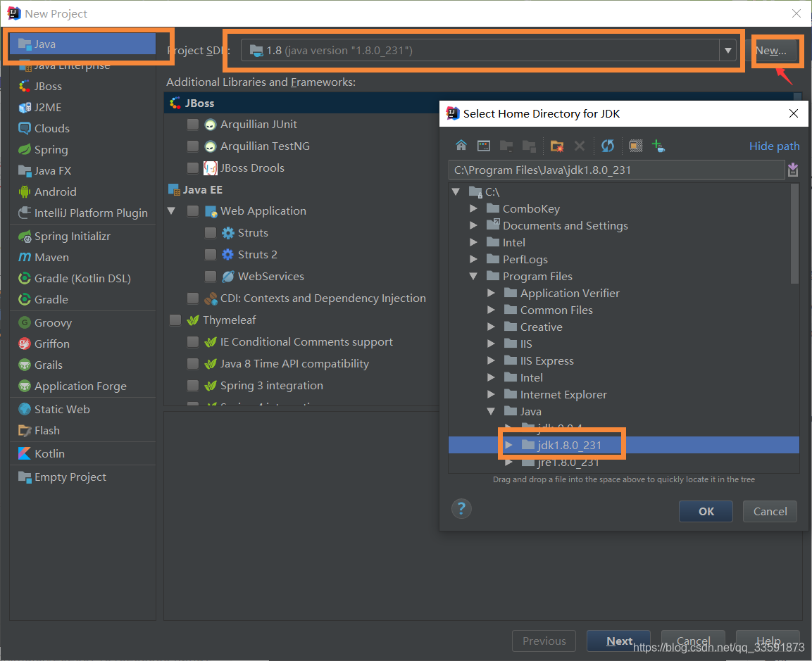Image resolution: width=812 pixels, height=661 pixels.
Task: Click the path history icon beside path field
Action: (793, 170)
